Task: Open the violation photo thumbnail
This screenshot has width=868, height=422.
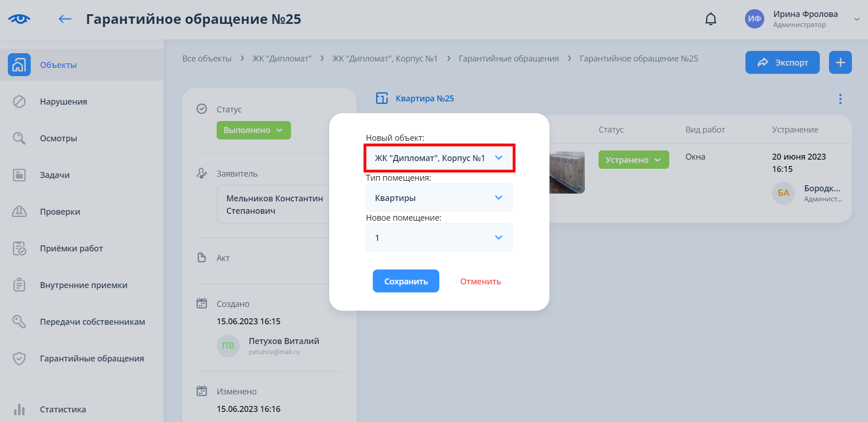Action: [x=567, y=172]
